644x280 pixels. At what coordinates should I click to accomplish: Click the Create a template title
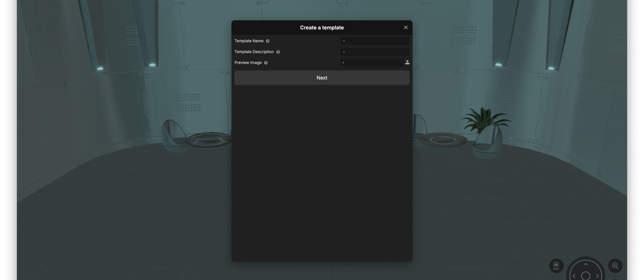tap(322, 28)
